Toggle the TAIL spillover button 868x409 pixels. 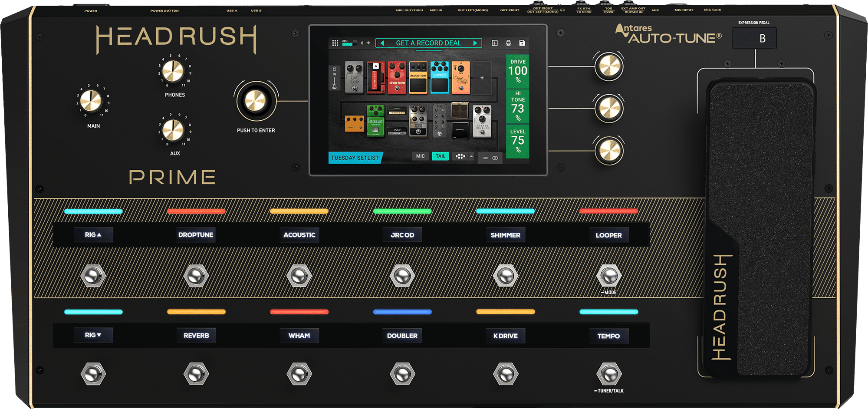coord(440,156)
